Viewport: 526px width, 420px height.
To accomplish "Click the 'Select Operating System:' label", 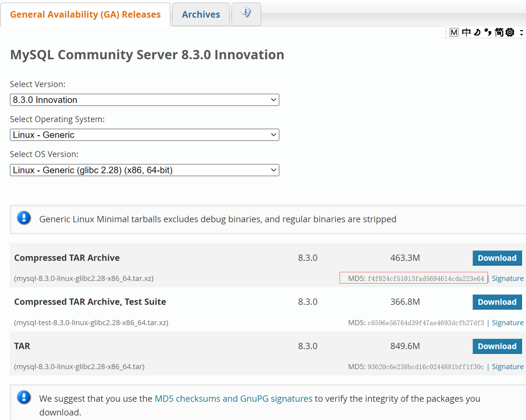I will point(57,119).
